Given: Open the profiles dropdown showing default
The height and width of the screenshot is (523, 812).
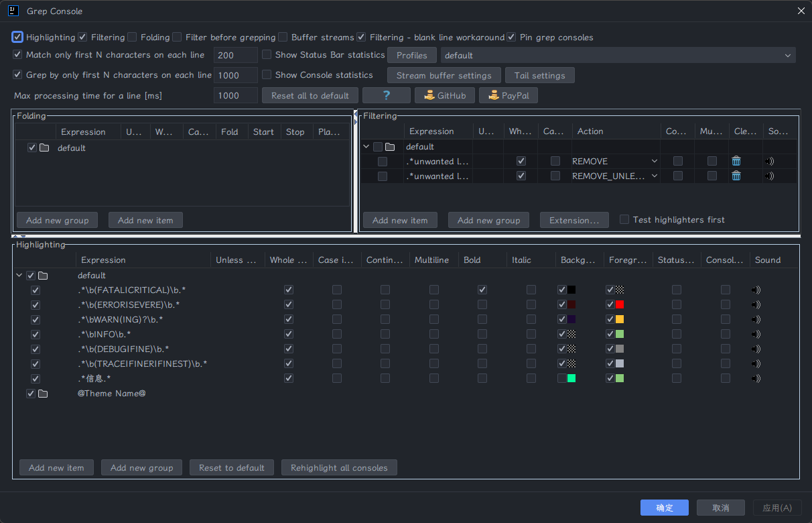Looking at the screenshot, I should coord(618,55).
